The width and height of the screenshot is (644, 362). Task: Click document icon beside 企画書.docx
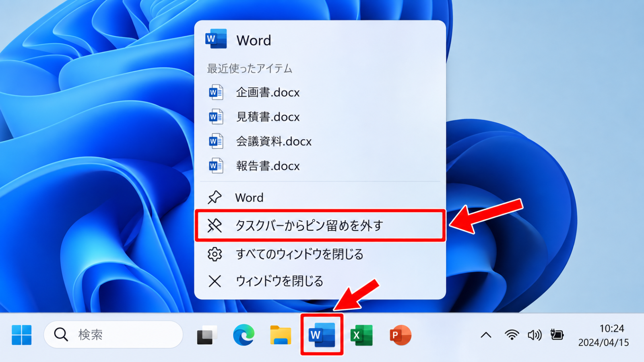[216, 93]
